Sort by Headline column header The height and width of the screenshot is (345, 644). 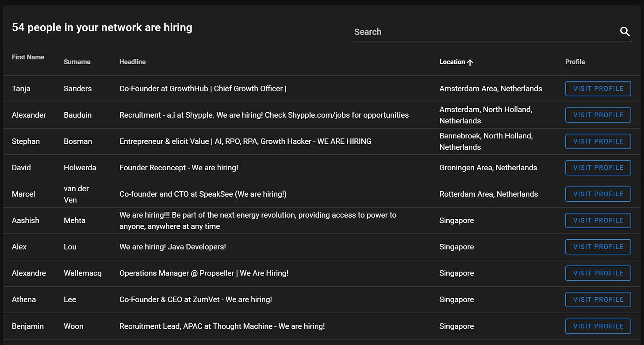132,62
